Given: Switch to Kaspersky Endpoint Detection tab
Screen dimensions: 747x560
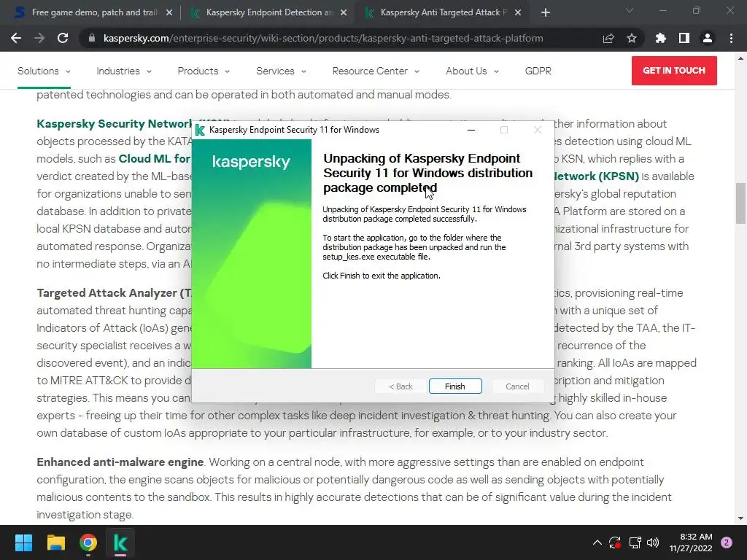Looking at the screenshot, I should (x=269, y=12).
